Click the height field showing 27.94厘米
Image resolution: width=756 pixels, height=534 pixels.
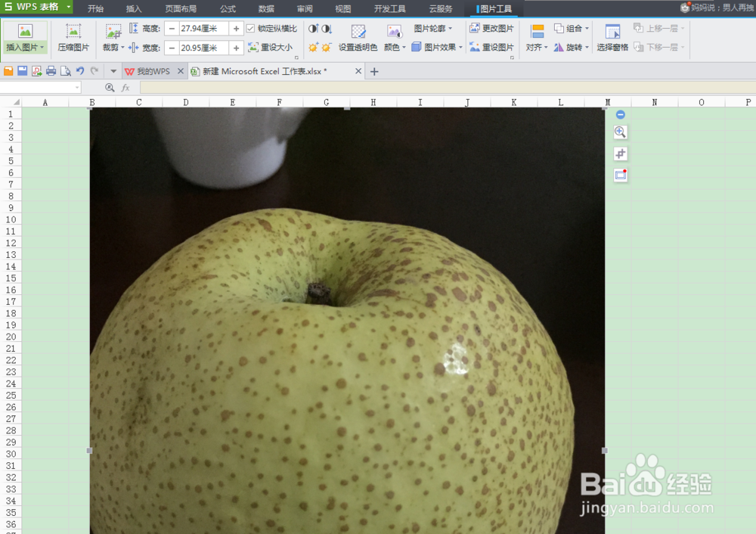[x=203, y=29]
